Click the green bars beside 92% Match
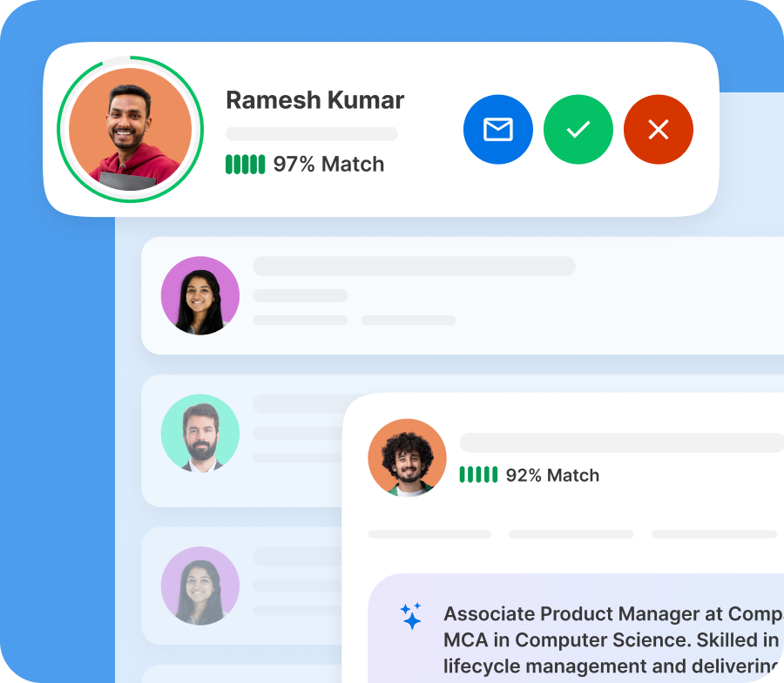Viewport: 784px width, 683px height. tap(478, 475)
